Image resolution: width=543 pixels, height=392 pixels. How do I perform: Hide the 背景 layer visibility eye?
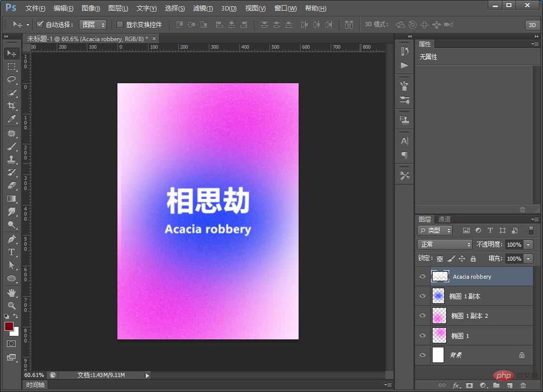pos(423,355)
